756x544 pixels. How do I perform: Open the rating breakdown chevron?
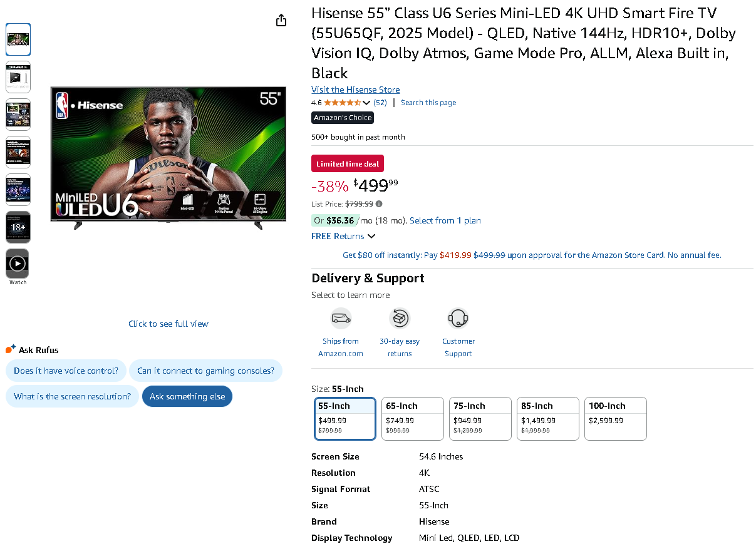pyautogui.click(x=366, y=103)
